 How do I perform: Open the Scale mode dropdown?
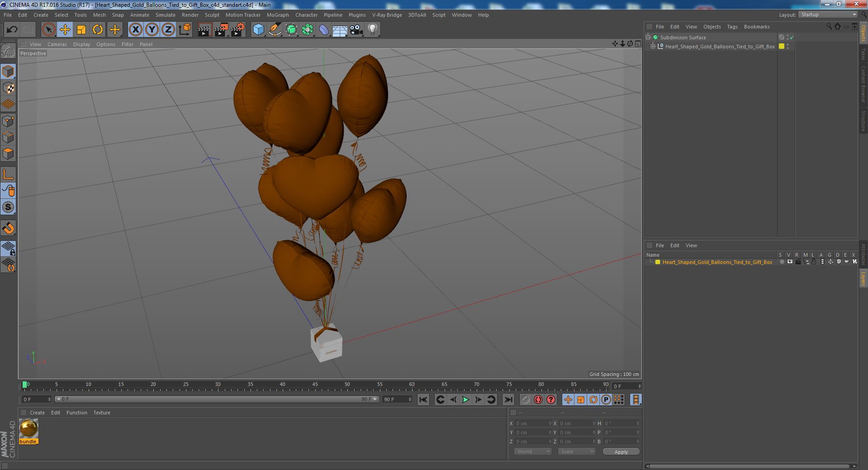(576, 451)
